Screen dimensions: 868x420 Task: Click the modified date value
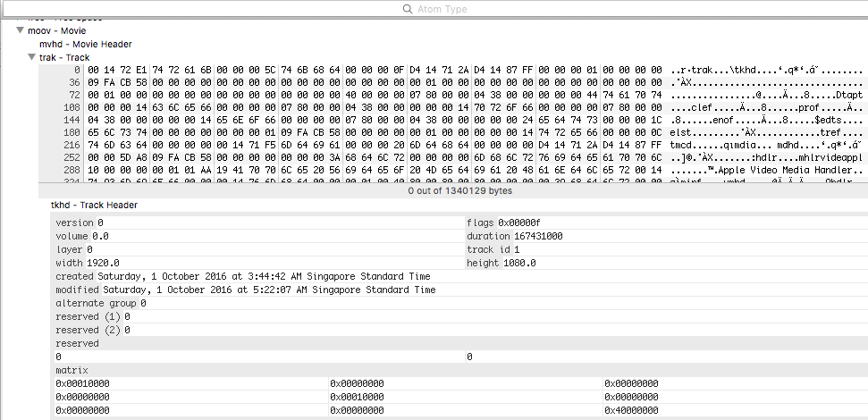(269, 290)
